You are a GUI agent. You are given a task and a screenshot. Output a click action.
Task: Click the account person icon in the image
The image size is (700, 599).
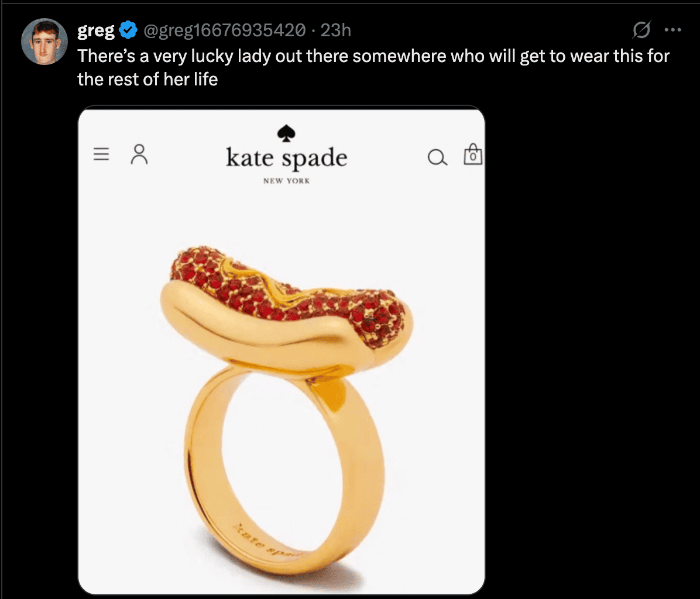click(x=139, y=154)
